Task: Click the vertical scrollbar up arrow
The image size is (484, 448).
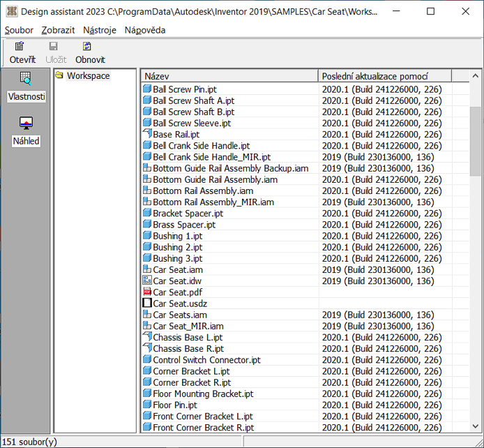Action: (476, 76)
